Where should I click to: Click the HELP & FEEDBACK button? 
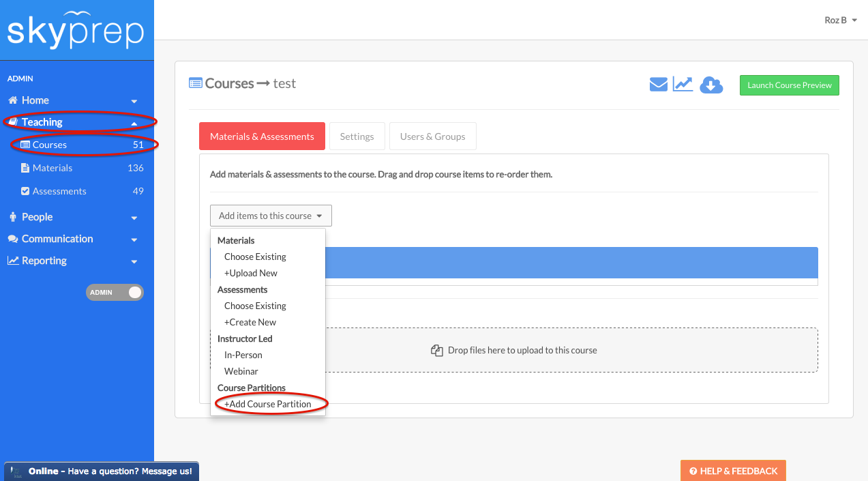coord(733,471)
